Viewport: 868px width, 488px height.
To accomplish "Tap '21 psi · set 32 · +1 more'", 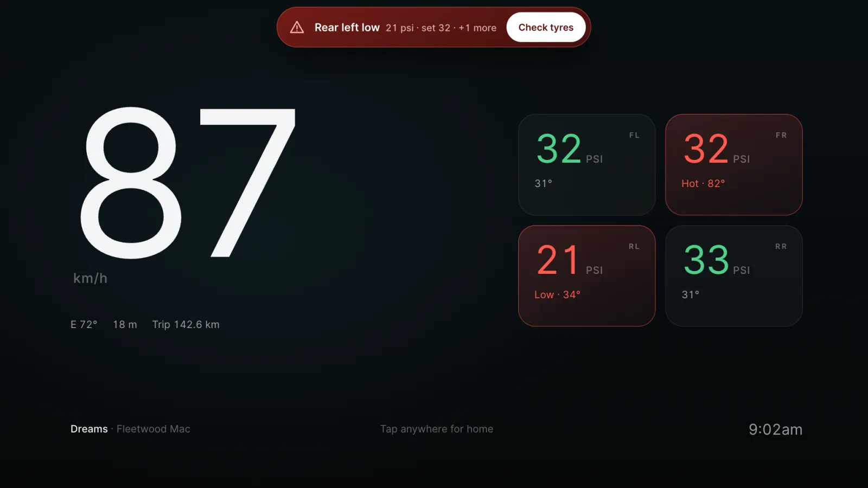I will [441, 28].
